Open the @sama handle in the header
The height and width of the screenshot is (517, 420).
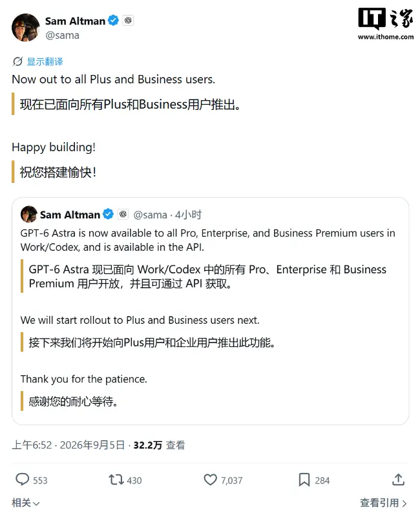point(62,36)
